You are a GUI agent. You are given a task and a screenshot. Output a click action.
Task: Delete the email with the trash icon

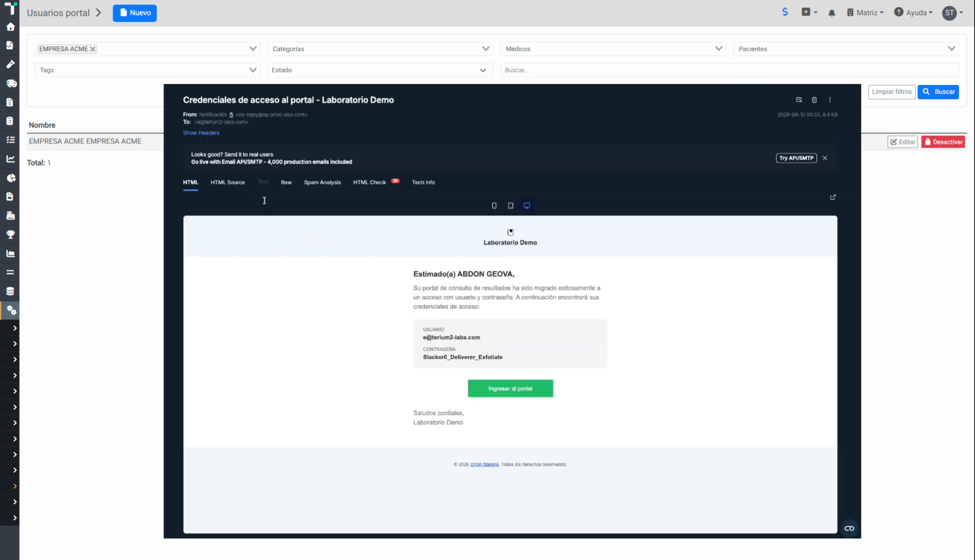[x=814, y=100]
